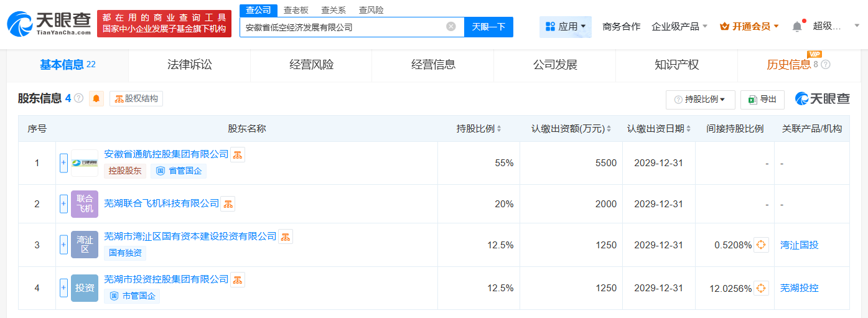Viewport: 868px width, 318px height.
Task: Click the help icon next to 历史信息
Action: pyautogui.click(x=826, y=65)
